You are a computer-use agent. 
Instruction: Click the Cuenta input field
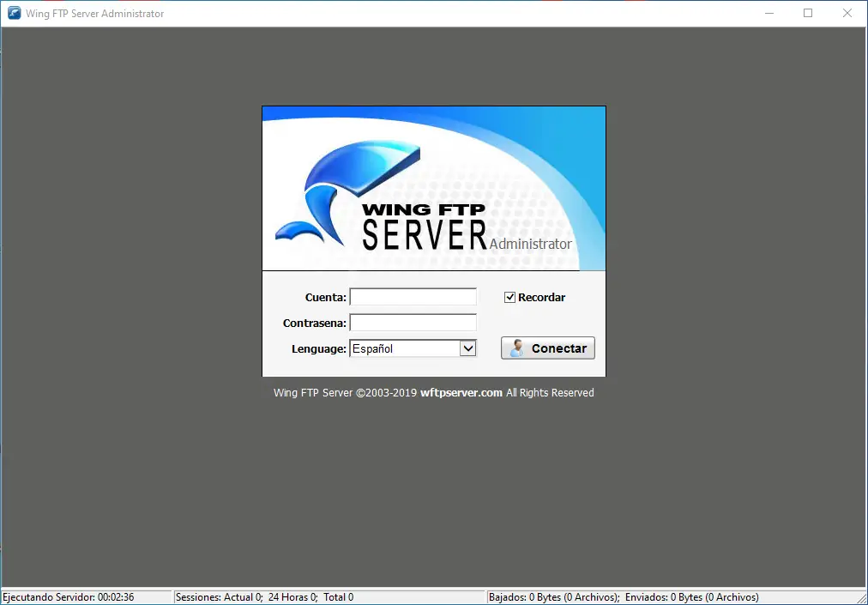coord(413,297)
